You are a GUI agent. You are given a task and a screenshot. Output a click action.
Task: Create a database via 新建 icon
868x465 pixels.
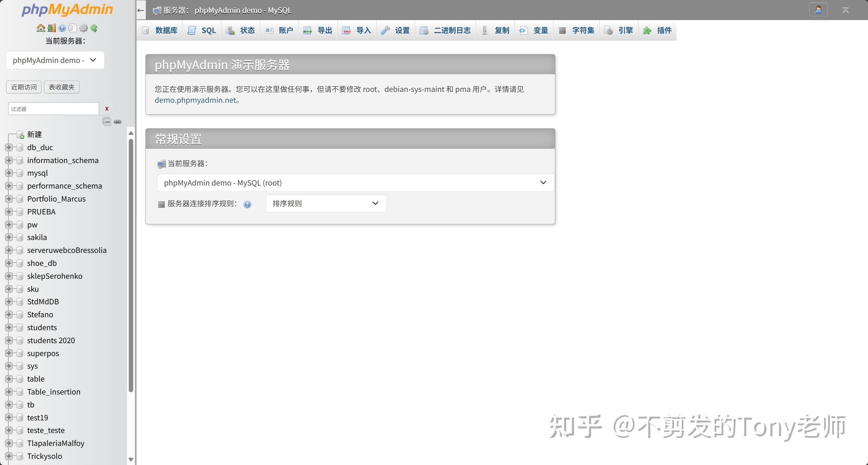coord(20,134)
